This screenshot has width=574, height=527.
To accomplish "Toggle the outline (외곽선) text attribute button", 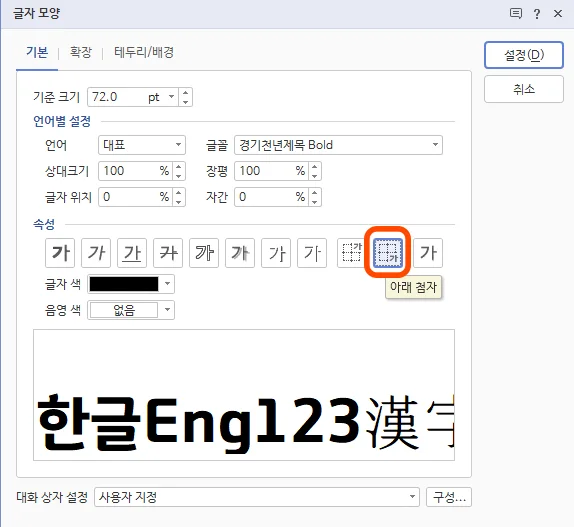I will point(204,253).
